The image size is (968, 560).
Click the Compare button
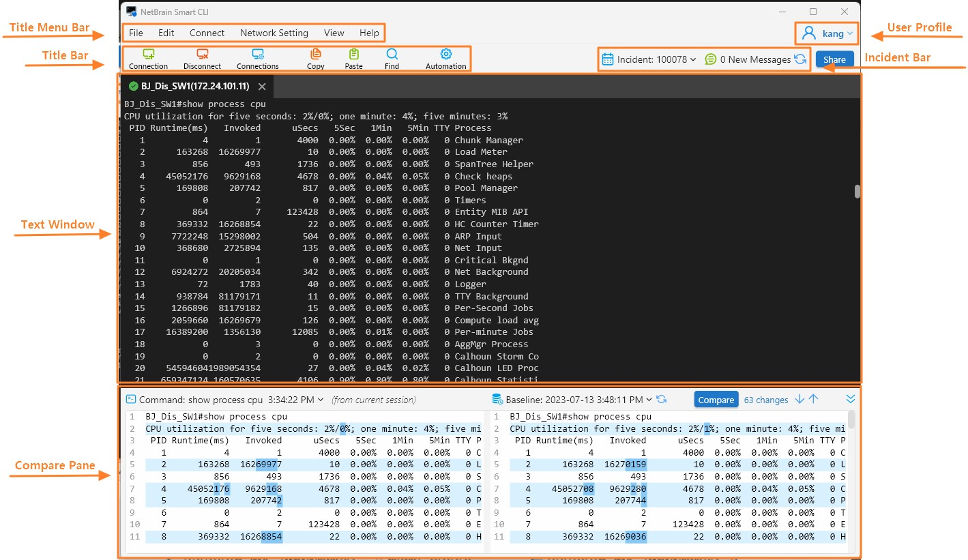(x=716, y=400)
